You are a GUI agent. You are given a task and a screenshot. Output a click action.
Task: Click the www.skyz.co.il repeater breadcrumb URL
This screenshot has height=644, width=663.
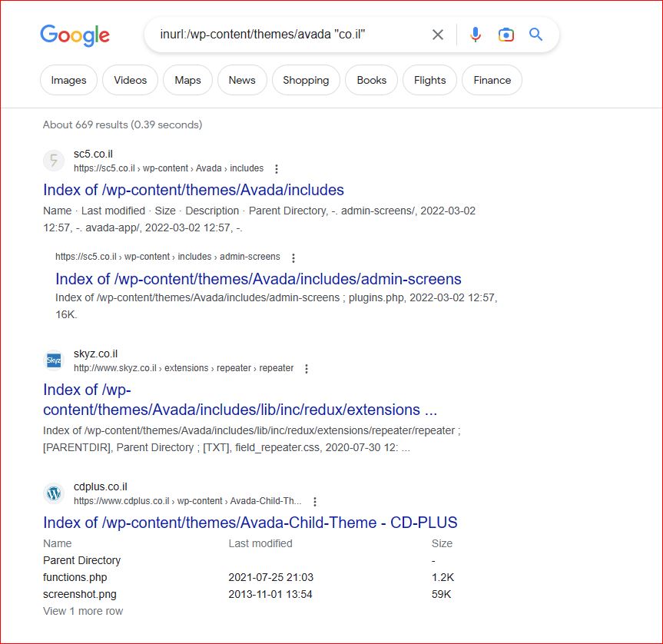[184, 368]
